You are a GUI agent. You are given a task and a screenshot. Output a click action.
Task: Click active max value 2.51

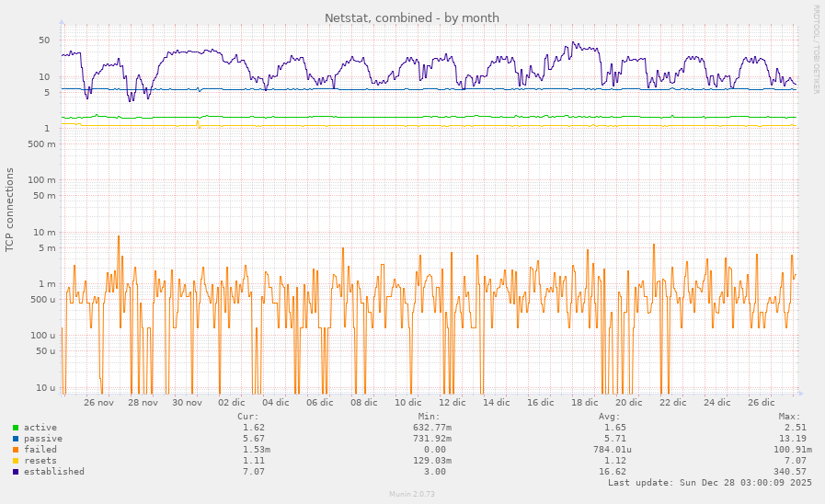click(x=796, y=428)
